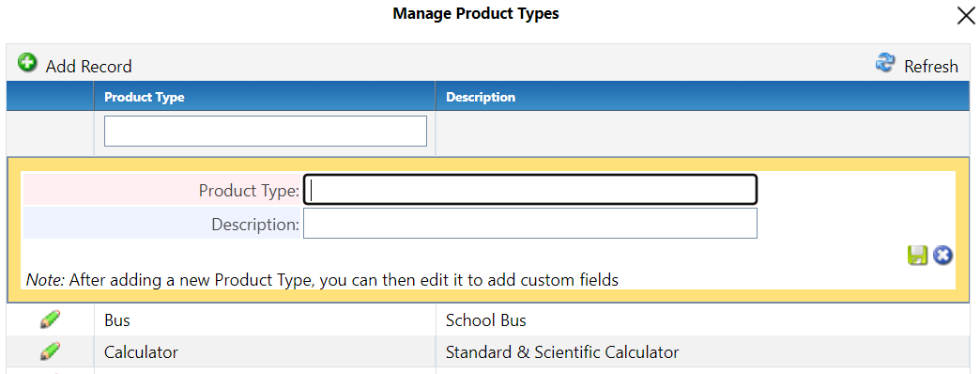
Task: Click the note about adding custom fields
Action: click(x=323, y=280)
